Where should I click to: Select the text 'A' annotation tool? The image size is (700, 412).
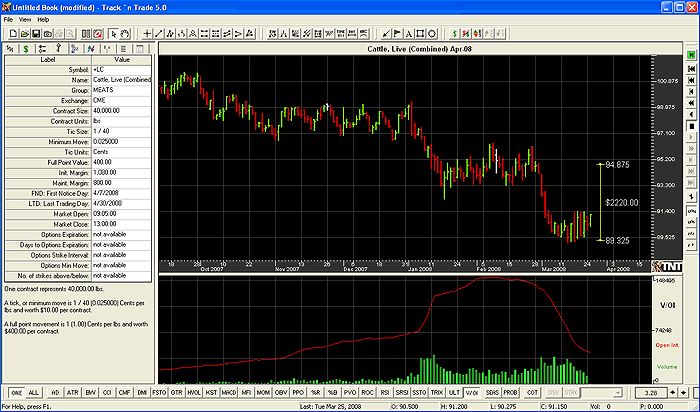pyautogui.click(x=409, y=33)
